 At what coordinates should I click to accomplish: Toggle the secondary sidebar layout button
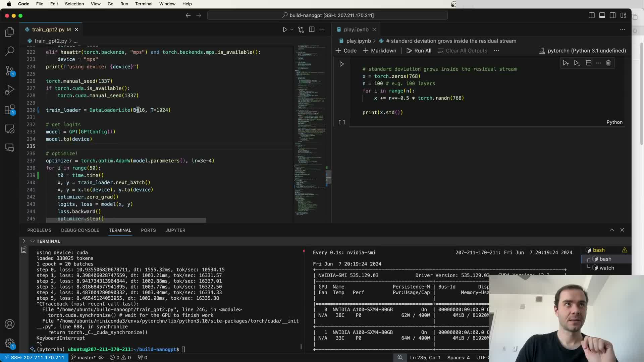tap(612, 15)
